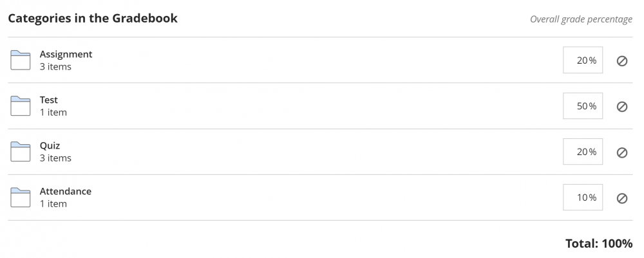Select the Assignment category name

[66, 54]
